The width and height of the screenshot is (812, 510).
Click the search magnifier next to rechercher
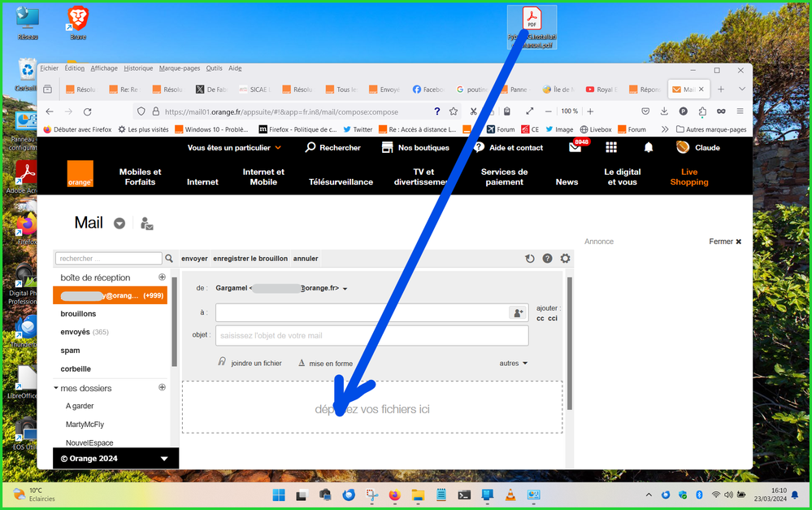point(169,259)
